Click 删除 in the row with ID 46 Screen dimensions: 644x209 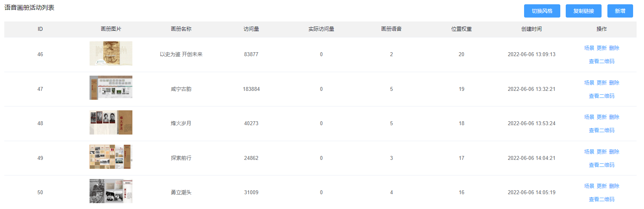pyautogui.click(x=614, y=48)
